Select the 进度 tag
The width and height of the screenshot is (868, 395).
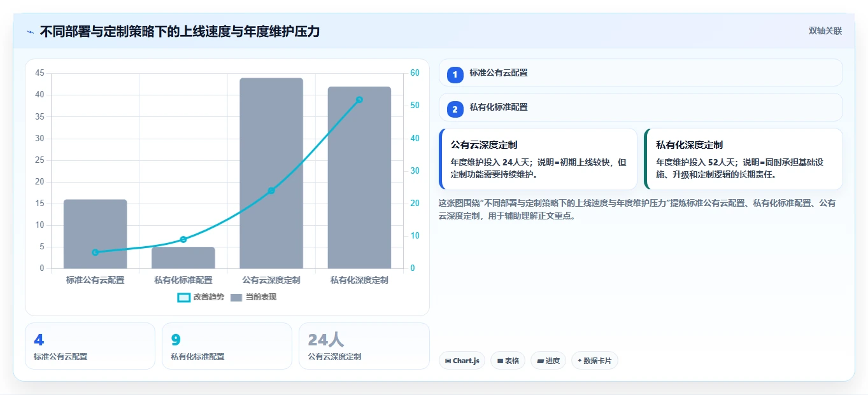pos(548,361)
